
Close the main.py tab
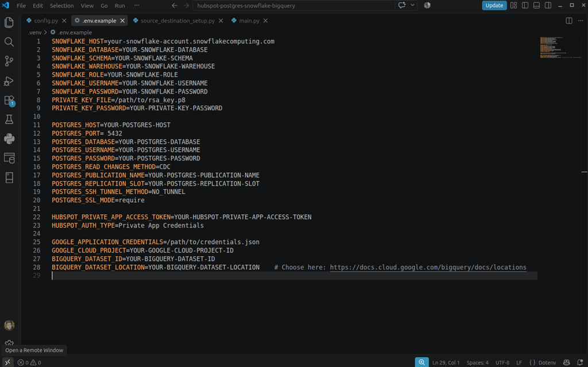(x=265, y=21)
